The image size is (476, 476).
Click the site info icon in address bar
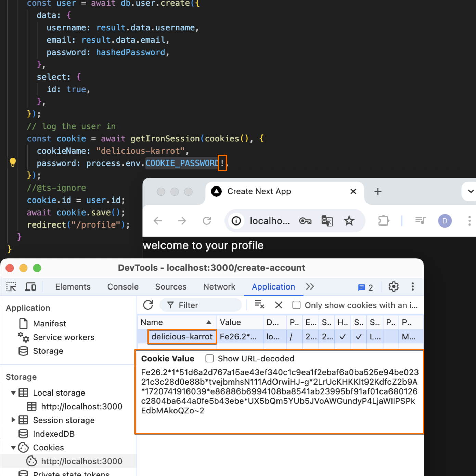pos(236,221)
